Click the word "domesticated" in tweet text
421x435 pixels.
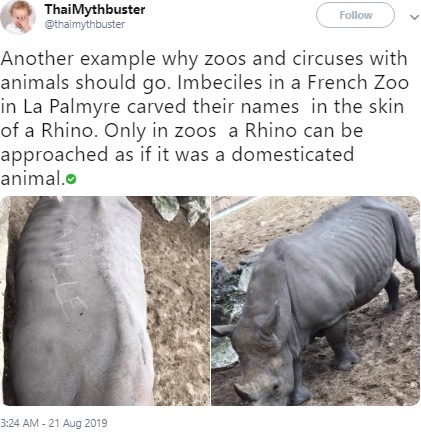(x=293, y=155)
